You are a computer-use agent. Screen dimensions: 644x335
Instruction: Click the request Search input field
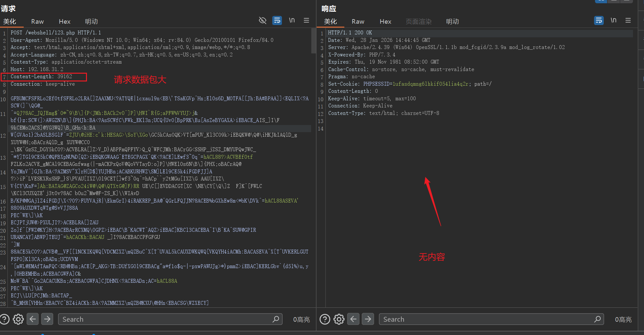(165, 319)
